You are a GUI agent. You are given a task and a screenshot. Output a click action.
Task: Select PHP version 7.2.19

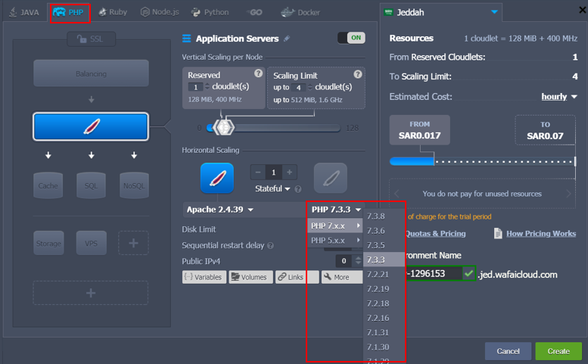coord(384,288)
